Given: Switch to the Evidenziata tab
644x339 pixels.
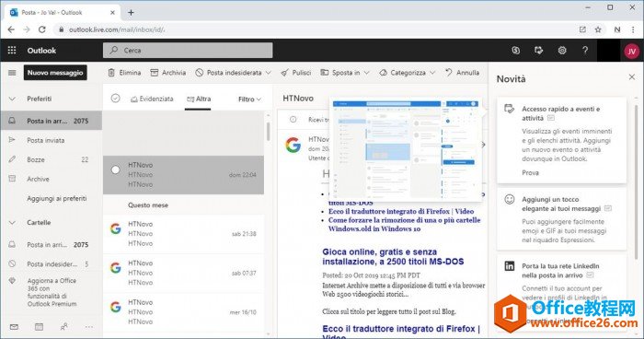Looking at the screenshot, I should 152,99.
